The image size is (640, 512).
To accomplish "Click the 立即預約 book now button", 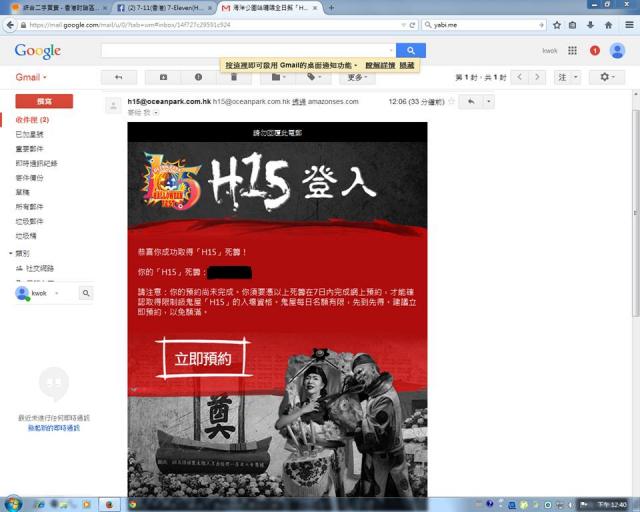I will [203, 358].
